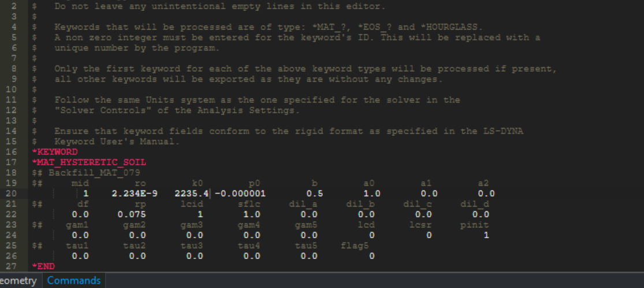Click the Backfill_MAT_079 comment text
Image resolution: width=644 pixels, height=288 pixels.
[95, 173]
